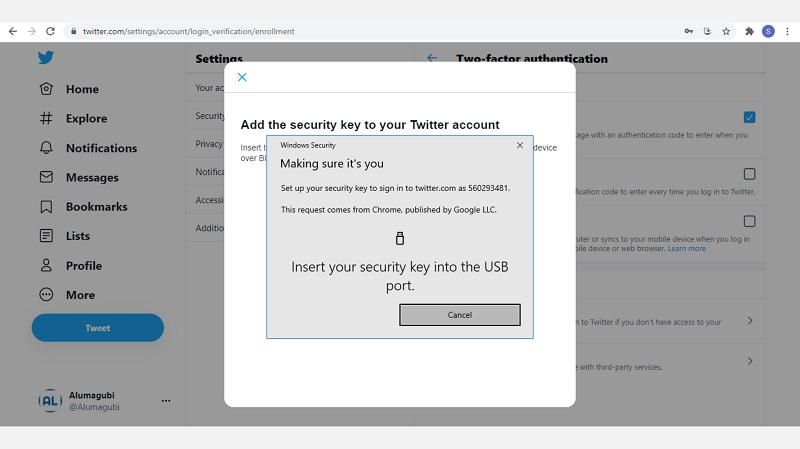Click 'Insert your security key' message text

(400, 276)
